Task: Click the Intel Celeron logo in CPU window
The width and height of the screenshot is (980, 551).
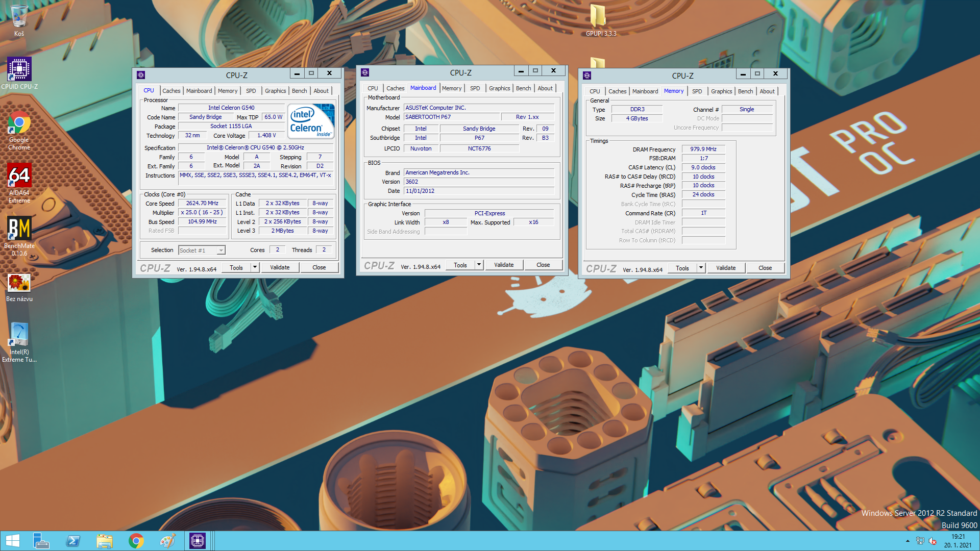Action: 311,121
